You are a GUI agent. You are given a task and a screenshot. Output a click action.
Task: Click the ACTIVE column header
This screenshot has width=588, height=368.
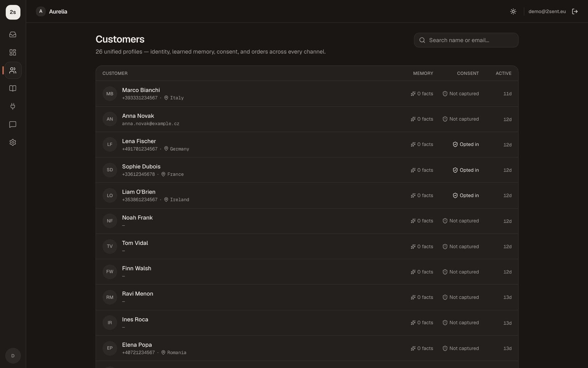503,73
